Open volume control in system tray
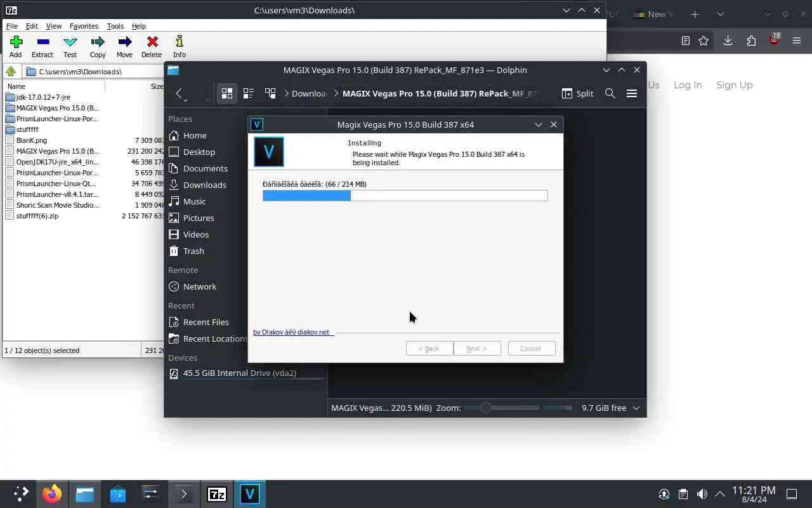The height and width of the screenshot is (508, 812). [x=702, y=494]
